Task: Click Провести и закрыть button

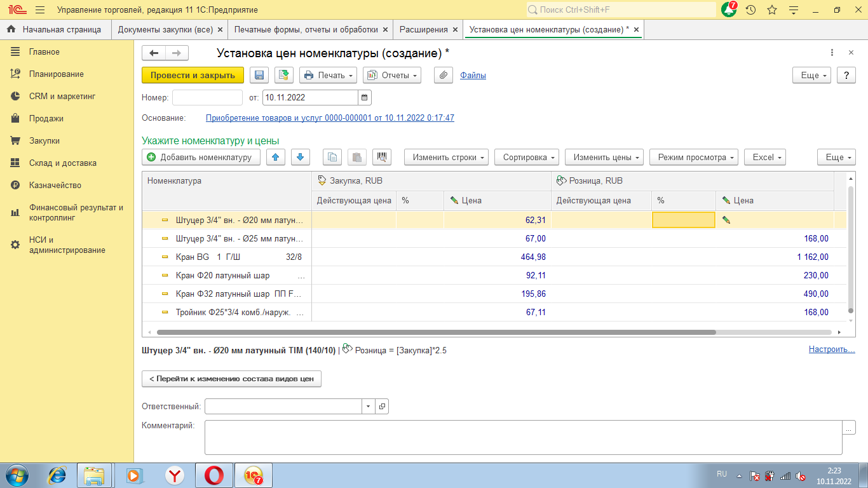Action: click(193, 75)
